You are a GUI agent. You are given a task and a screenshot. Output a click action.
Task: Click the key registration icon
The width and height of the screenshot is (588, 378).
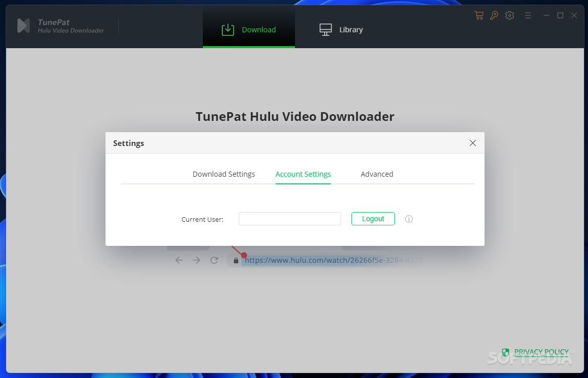pos(494,15)
